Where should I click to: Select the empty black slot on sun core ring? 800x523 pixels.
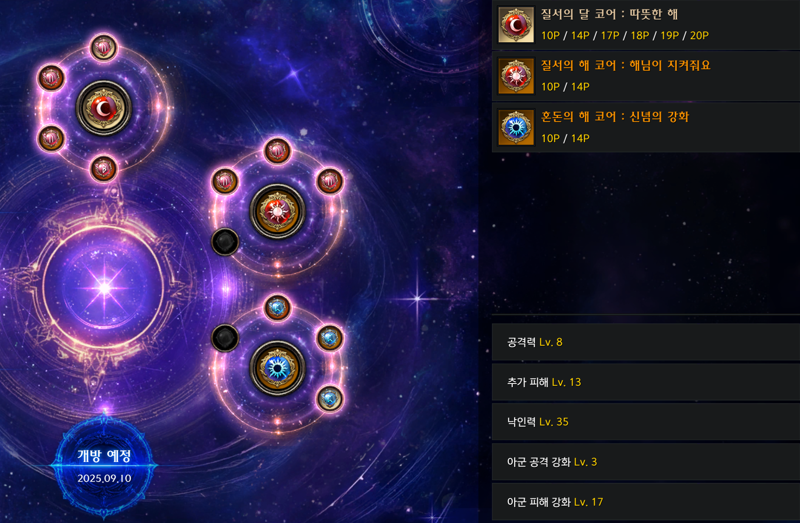coord(225,242)
